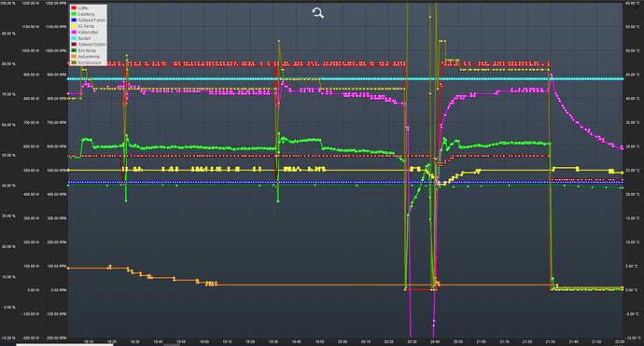Click the cyan Bedarf line on chart
This screenshot has height=346, width=644.
click(345, 78)
